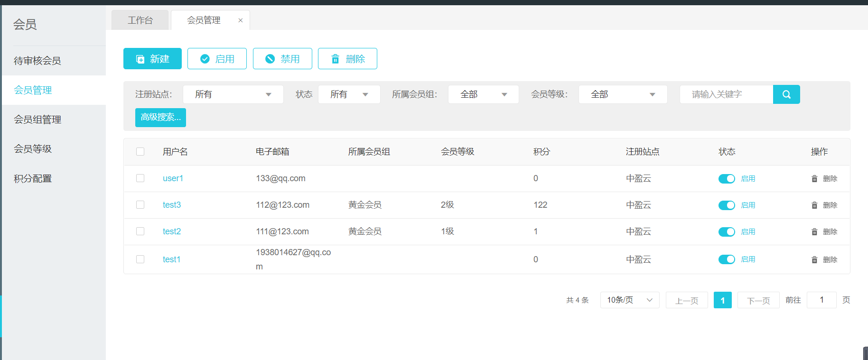Switch to the 工作台 tab
The image size is (868, 360).
(x=140, y=20)
